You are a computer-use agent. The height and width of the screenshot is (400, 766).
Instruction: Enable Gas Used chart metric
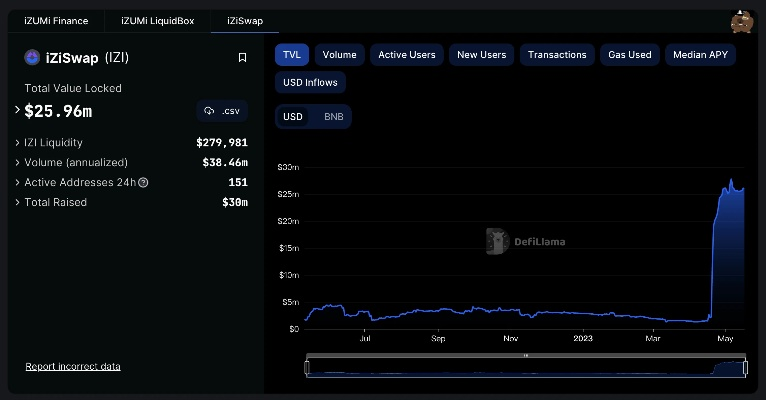[x=630, y=55]
